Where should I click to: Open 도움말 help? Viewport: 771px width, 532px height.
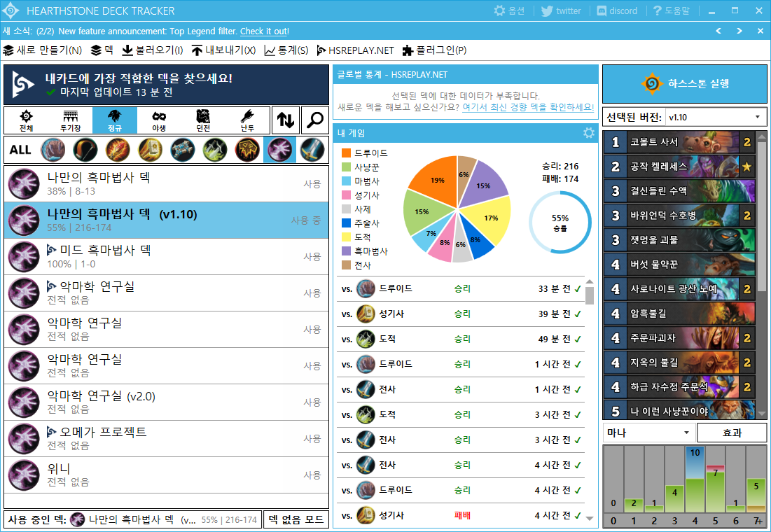[x=671, y=10]
